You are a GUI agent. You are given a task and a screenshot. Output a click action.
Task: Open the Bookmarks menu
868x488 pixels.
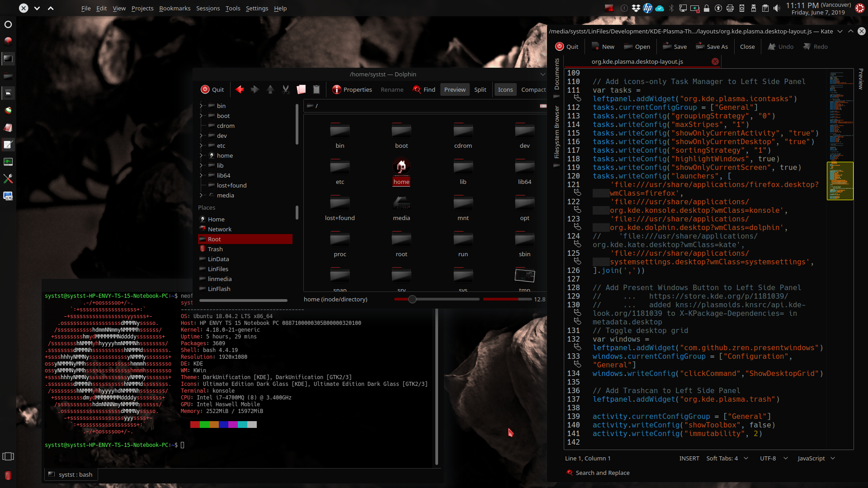pos(175,8)
